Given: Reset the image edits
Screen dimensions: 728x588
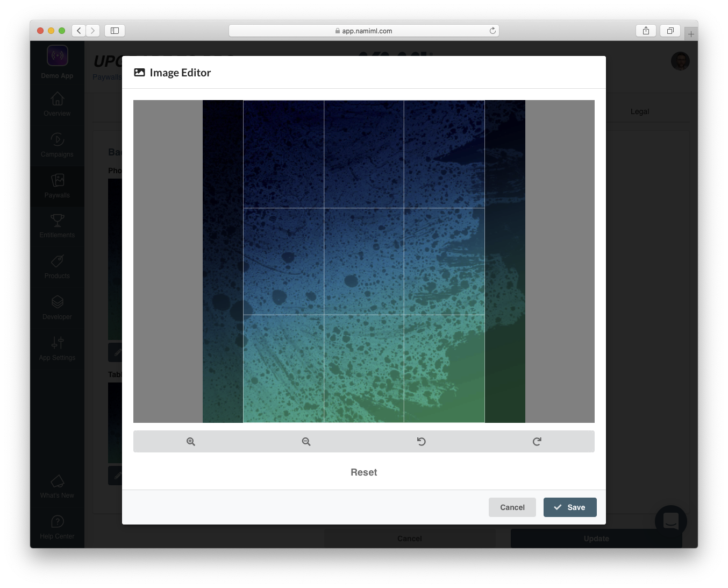Looking at the screenshot, I should tap(364, 472).
